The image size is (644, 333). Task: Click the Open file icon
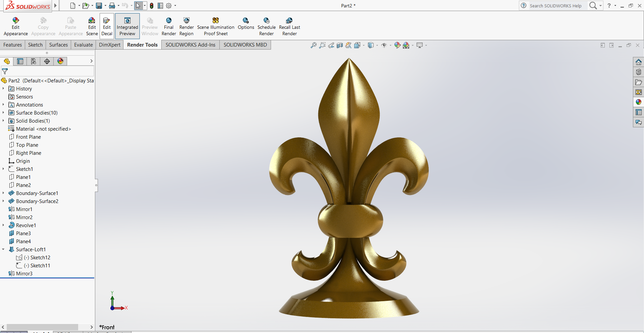pos(86,6)
